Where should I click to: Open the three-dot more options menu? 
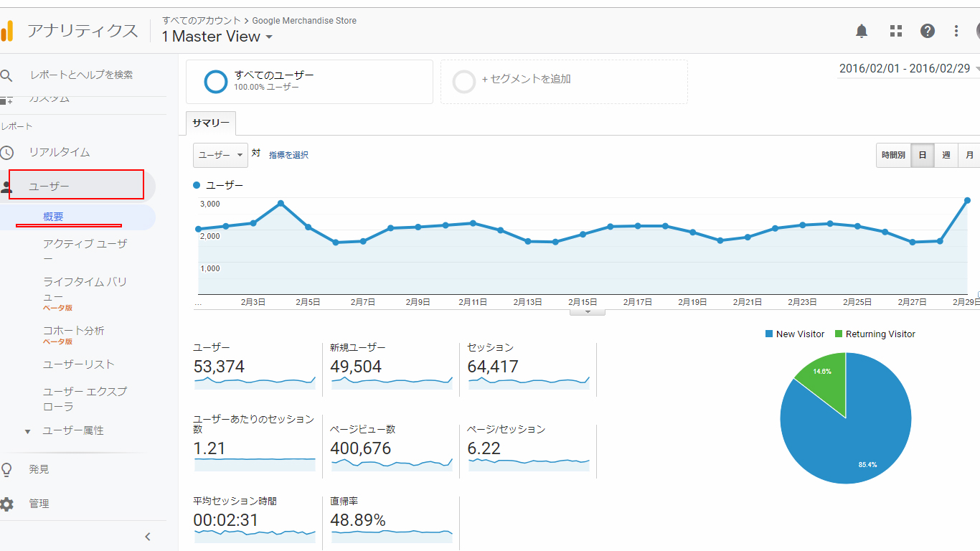(956, 31)
